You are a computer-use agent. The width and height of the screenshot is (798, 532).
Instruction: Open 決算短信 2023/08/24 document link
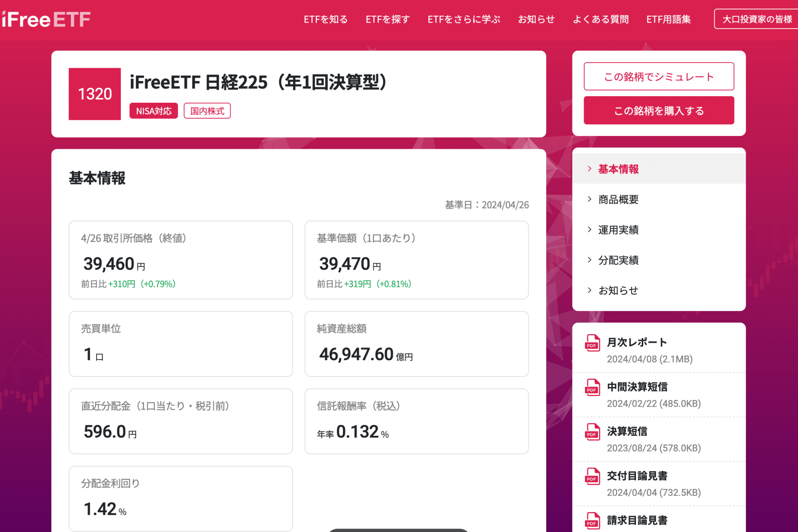click(x=627, y=431)
